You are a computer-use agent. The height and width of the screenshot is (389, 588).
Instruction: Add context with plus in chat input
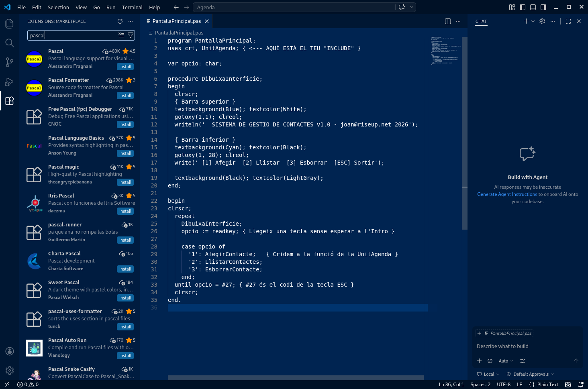coord(479,361)
